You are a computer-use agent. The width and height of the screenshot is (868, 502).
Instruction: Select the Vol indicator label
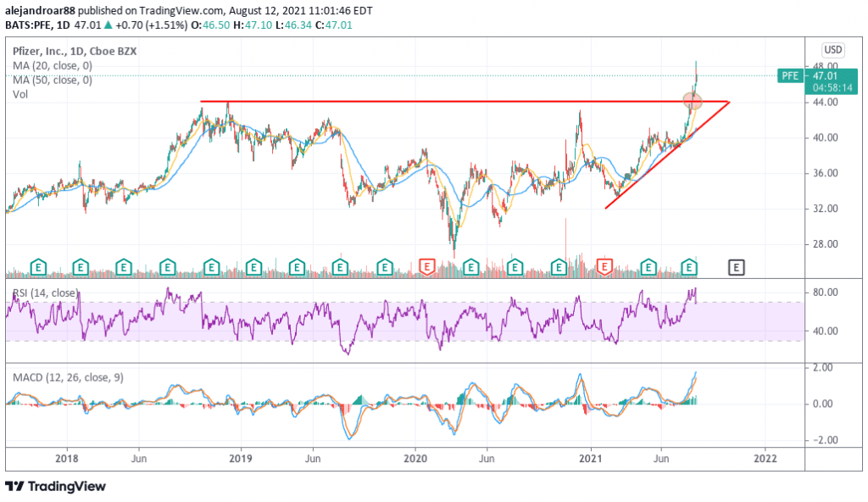pyautogui.click(x=20, y=94)
